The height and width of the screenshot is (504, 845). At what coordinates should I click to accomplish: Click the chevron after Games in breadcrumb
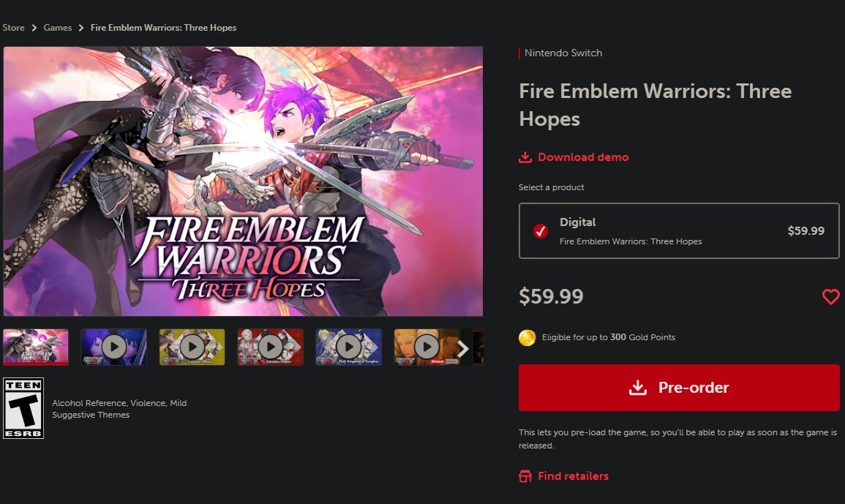[80, 28]
